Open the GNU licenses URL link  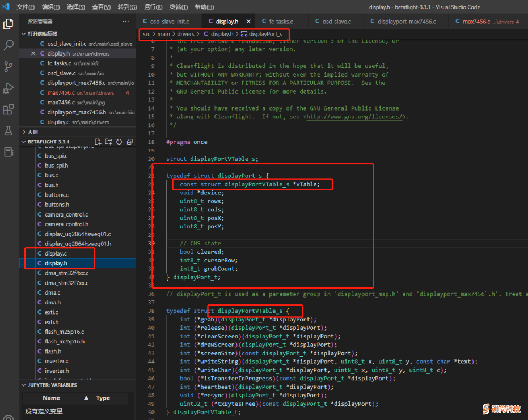pyautogui.click(x=356, y=117)
